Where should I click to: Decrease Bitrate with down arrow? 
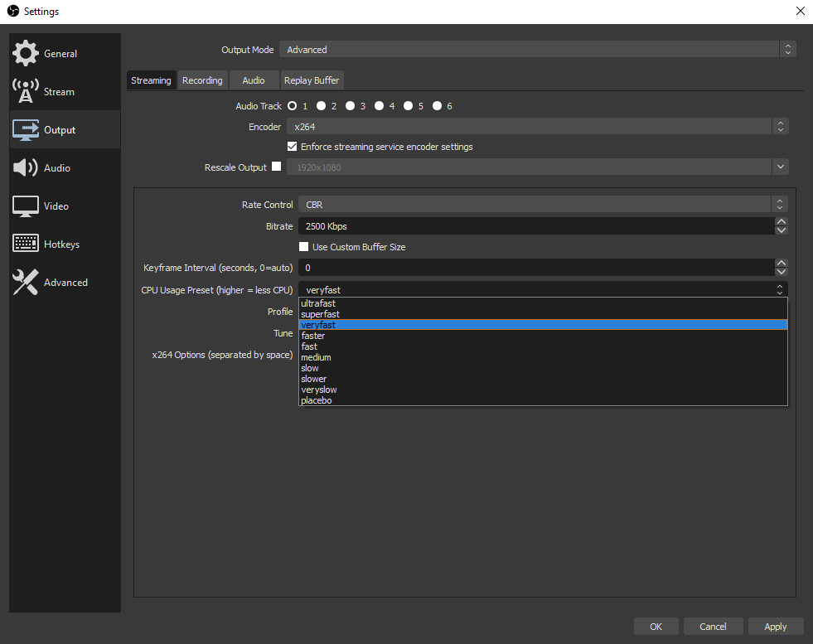781,230
